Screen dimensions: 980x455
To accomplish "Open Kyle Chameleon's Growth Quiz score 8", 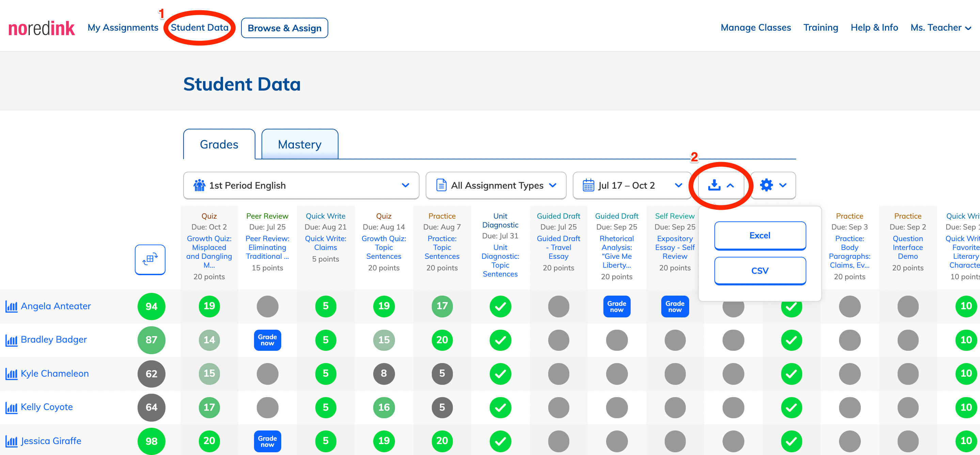I will pos(384,374).
